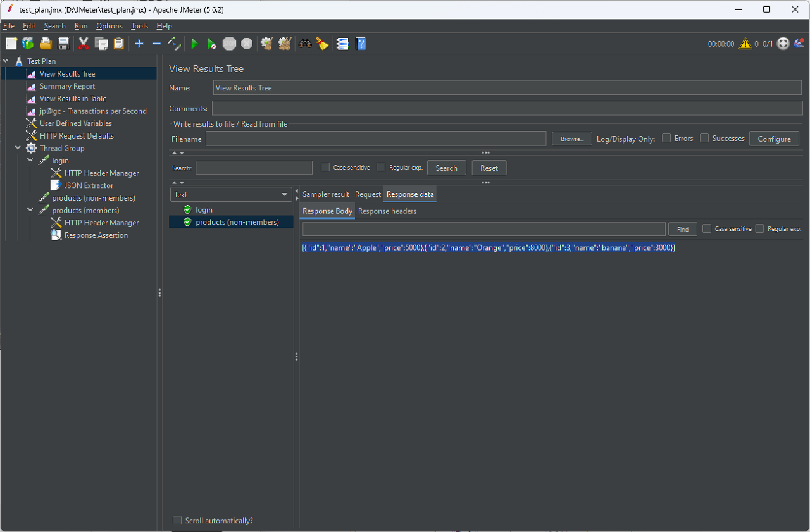Cut selection using the scissors icon
Screen dimensions: 810x532
point(84,44)
